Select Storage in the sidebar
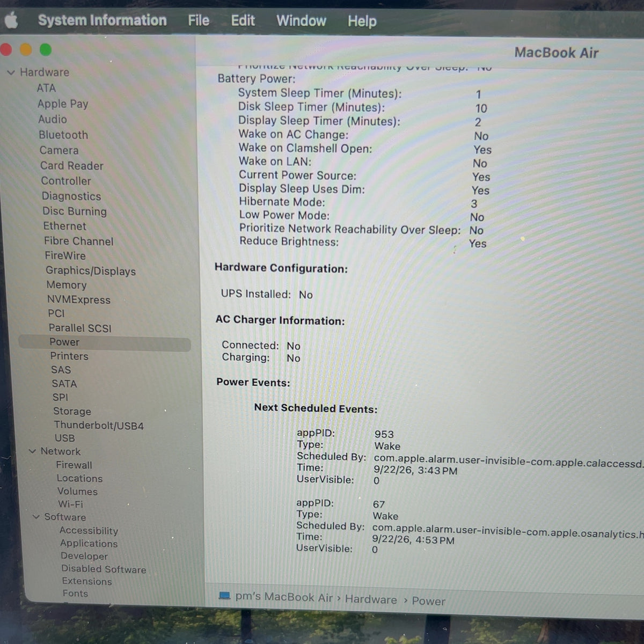The height and width of the screenshot is (644, 644). click(72, 412)
